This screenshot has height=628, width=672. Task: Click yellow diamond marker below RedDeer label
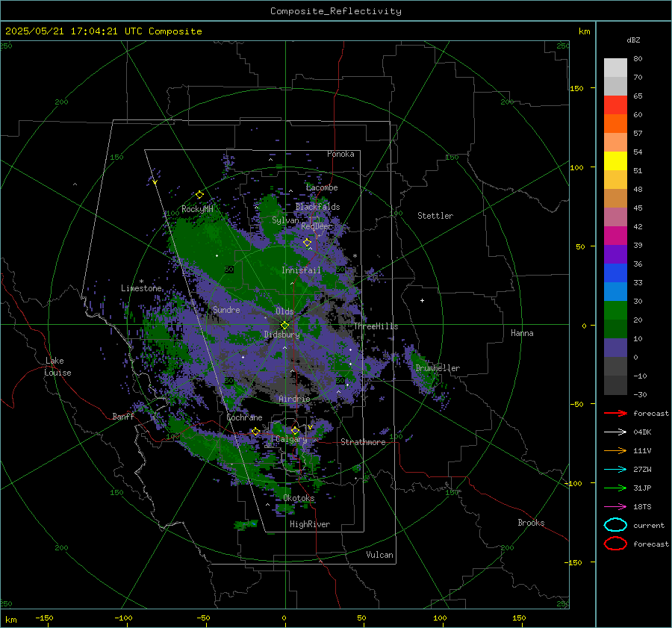click(307, 243)
